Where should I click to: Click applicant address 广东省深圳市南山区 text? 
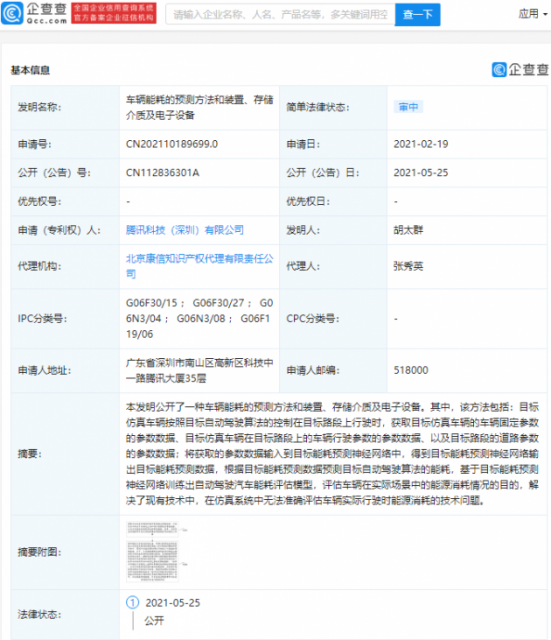pos(200,370)
